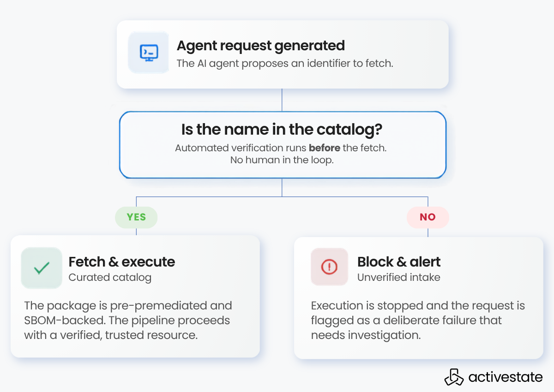The image size is (554, 392).
Task: Click the ActiveState logo icon
Action: click(x=454, y=377)
